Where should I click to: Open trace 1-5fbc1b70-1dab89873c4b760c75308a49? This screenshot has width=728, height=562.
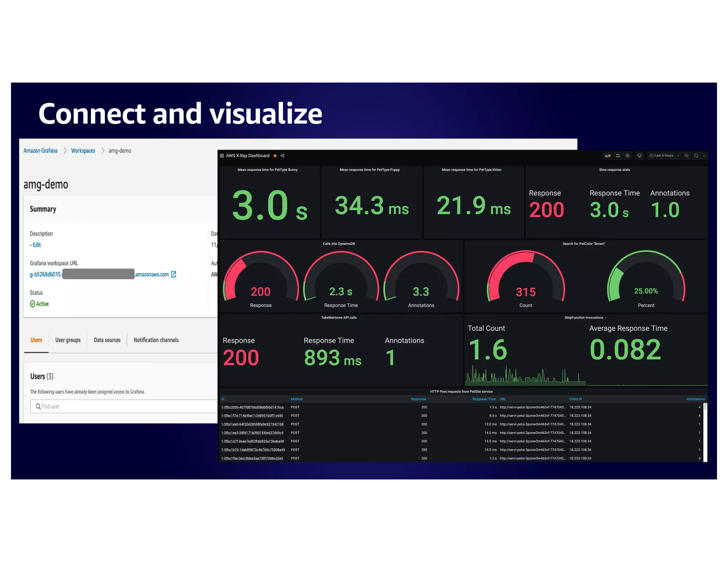253,450
